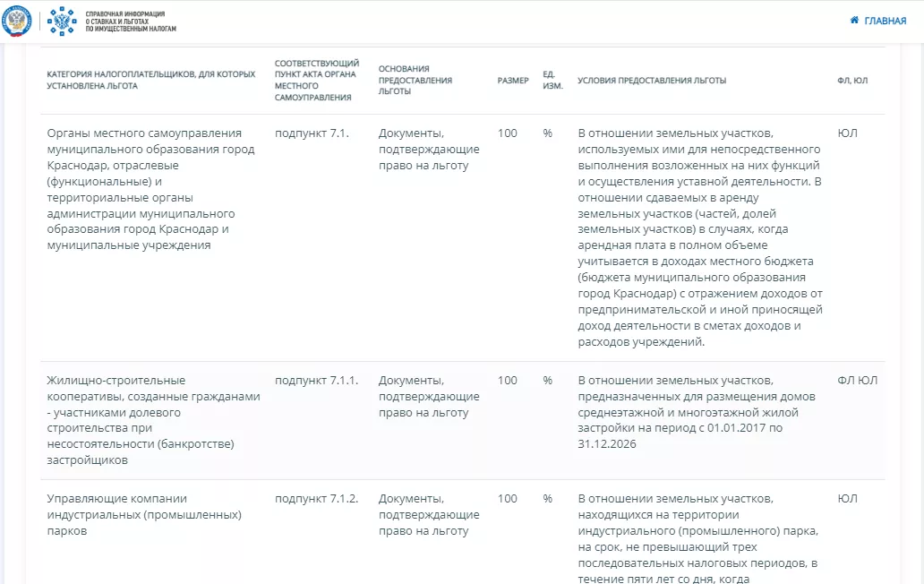
Task: Click 'Соответствующий пункт акта' column header
Action: (317, 81)
